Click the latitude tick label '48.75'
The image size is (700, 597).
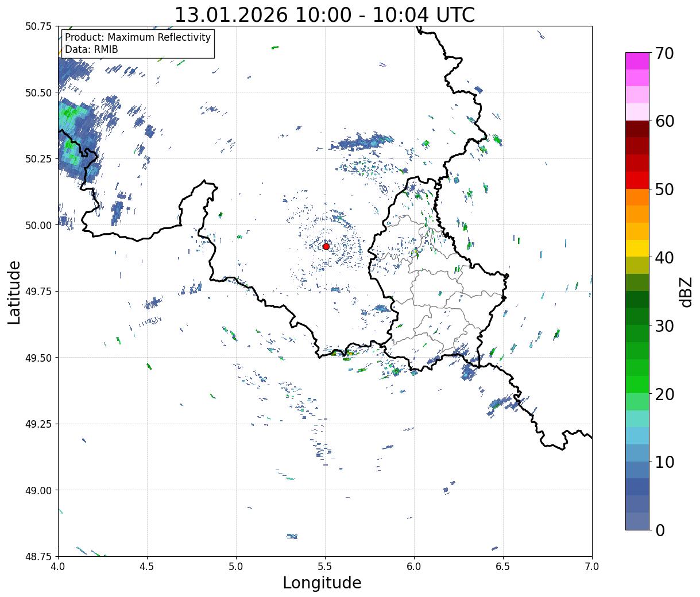coord(38,556)
